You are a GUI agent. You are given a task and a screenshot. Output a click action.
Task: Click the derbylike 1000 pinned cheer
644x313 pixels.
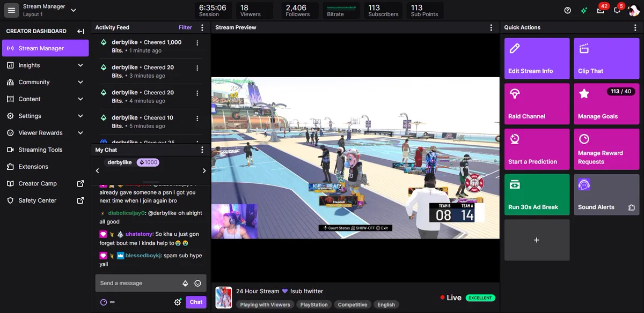tap(133, 162)
